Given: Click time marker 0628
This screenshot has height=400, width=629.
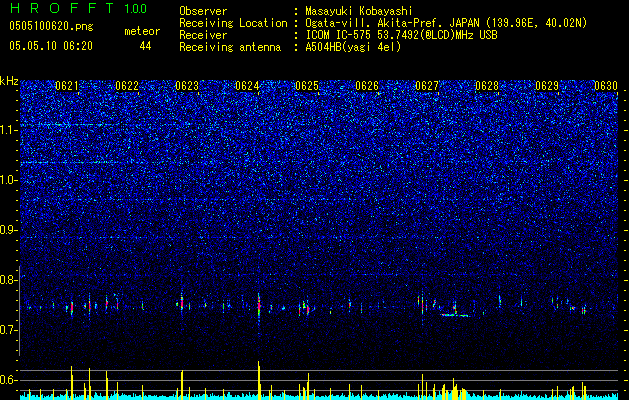Looking at the screenshot, I should pyautogui.click(x=487, y=86).
